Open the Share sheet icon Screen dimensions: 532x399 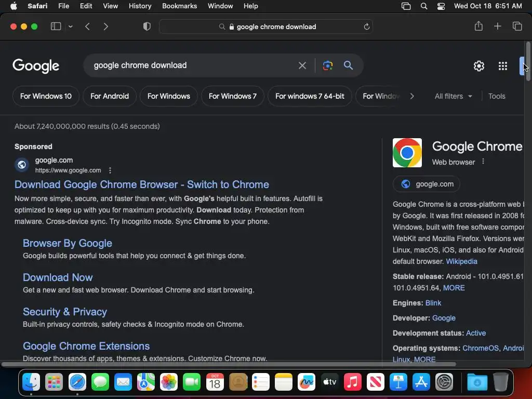478,26
